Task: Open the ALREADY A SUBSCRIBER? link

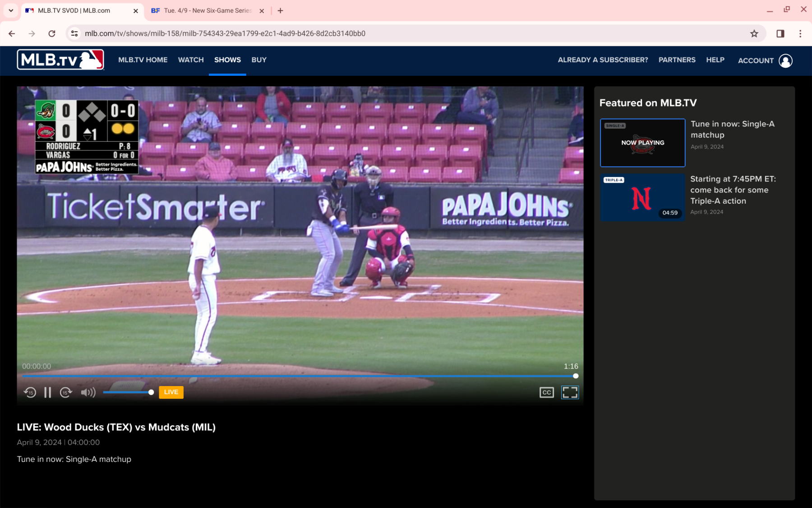Action: coord(603,60)
